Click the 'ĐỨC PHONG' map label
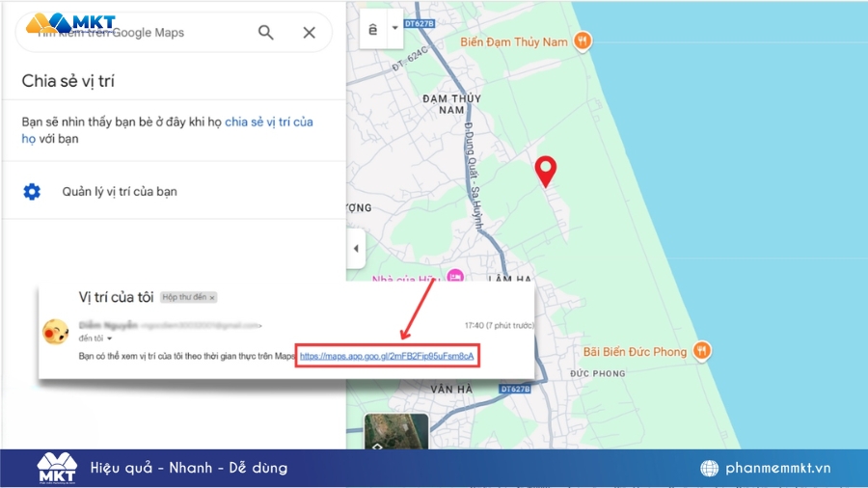The image size is (868, 488). (598, 373)
